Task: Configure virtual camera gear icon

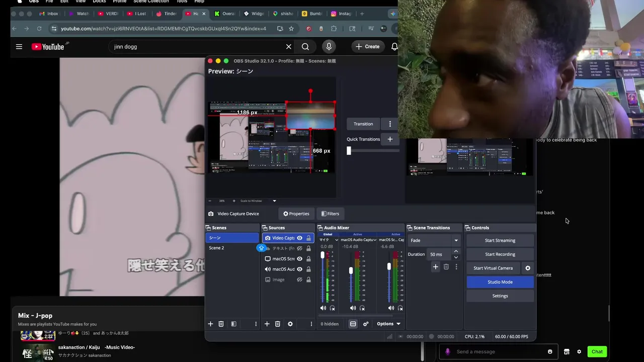Action: (x=528, y=268)
